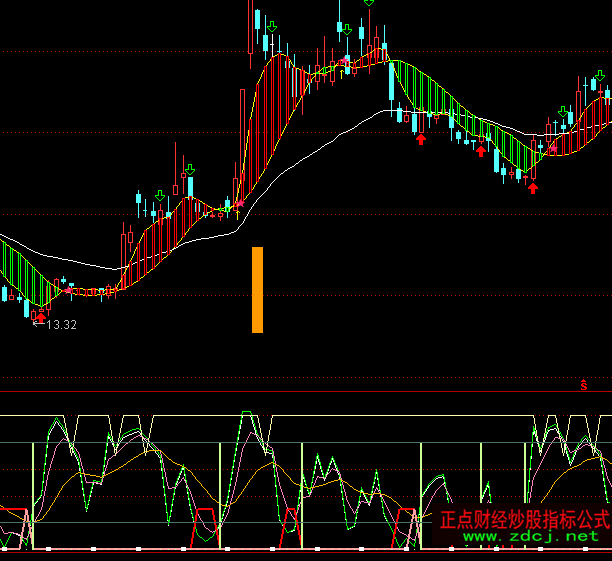Click the 13.32 low price label

pyautogui.click(x=61, y=325)
